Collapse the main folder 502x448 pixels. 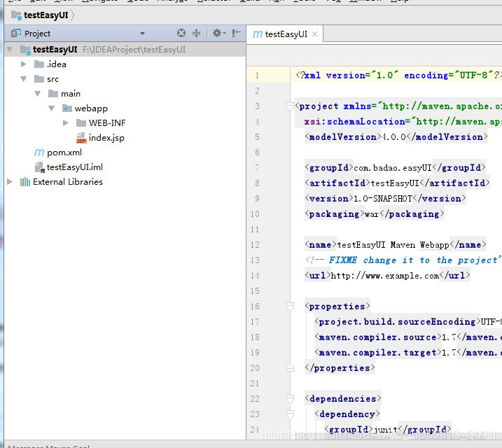[38, 94]
